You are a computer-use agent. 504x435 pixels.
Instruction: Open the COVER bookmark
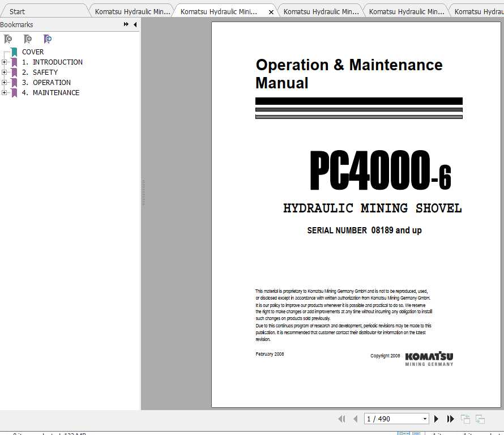33,52
